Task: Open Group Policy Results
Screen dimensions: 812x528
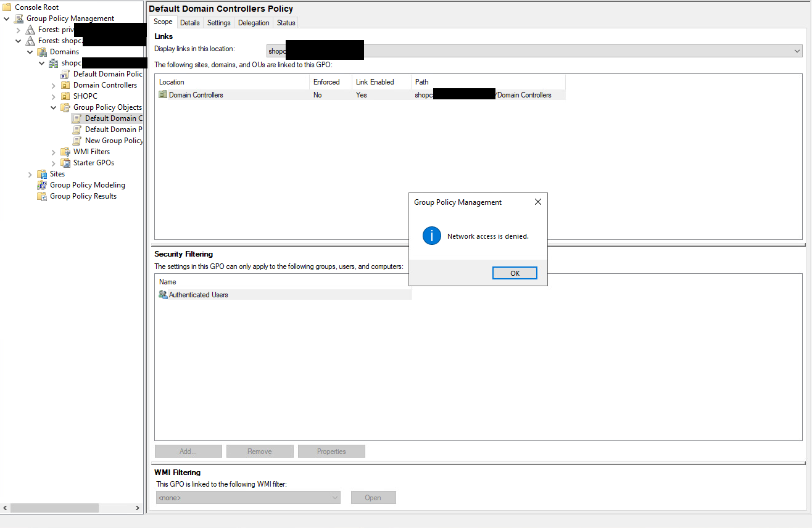Action: 42,196
